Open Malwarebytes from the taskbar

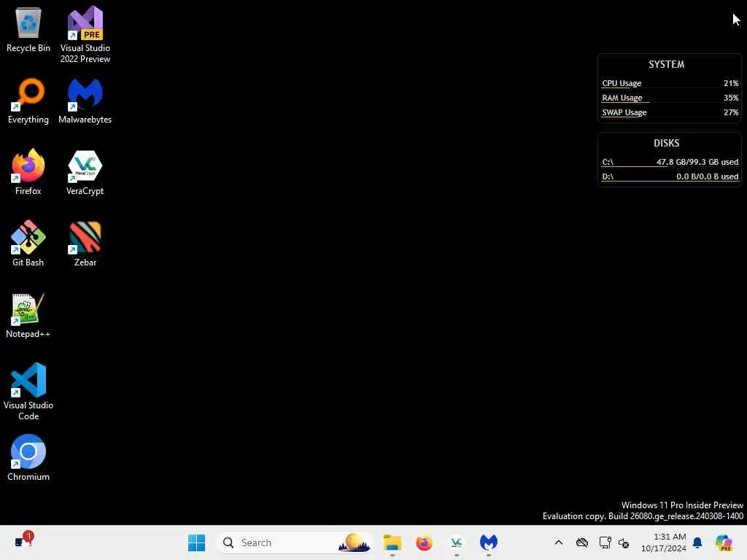pos(488,542)
